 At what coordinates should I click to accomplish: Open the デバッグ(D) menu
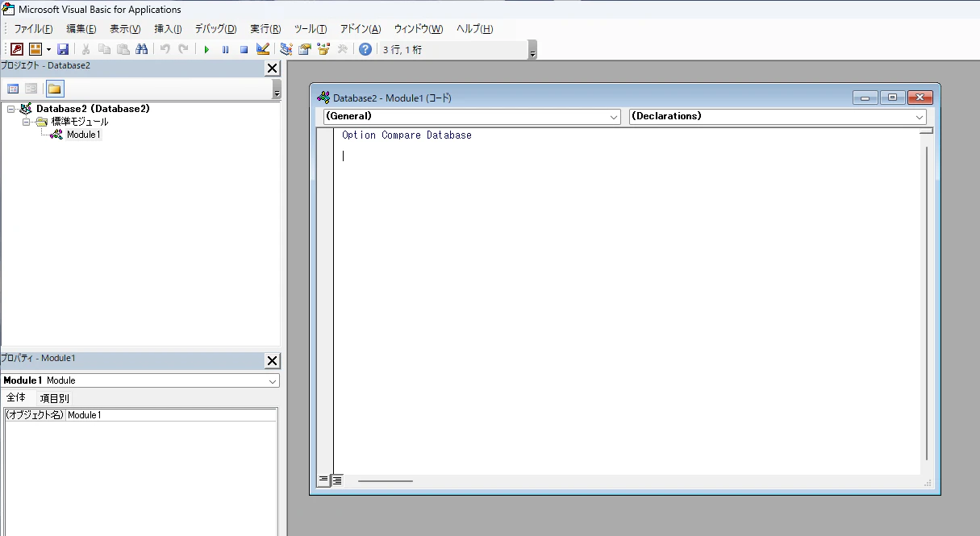click(x=215, y=29)
